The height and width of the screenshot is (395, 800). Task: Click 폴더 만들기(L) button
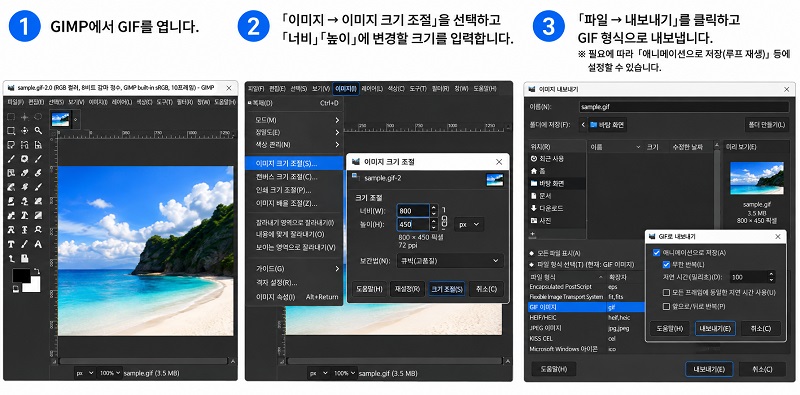(x=766, y=125)
